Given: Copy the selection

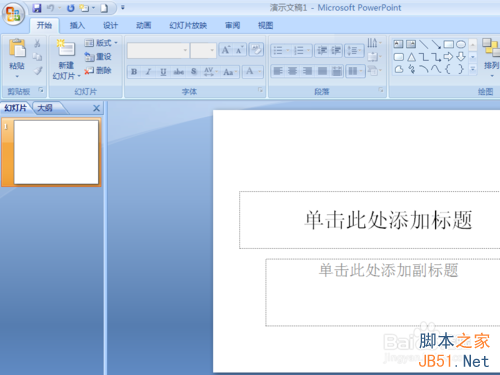Looking at the screenshot, I should pyautogui.click(x=37, y=57).
